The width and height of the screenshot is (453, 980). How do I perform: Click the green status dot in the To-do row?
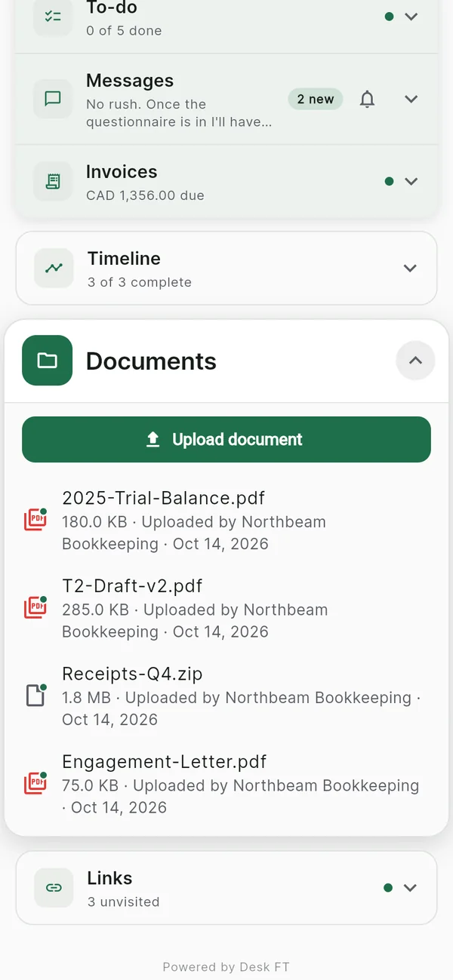(389, 16)
